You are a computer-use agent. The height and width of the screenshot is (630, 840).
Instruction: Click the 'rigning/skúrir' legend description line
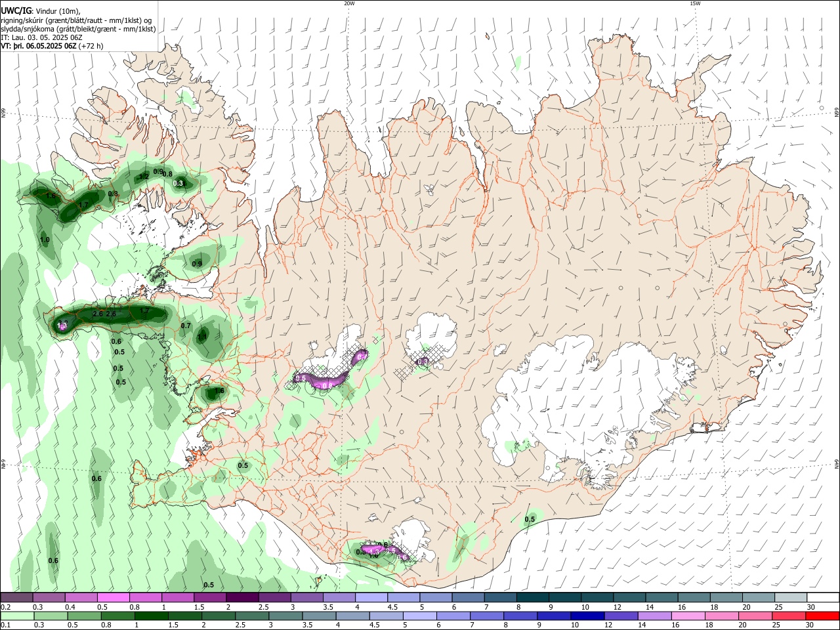(x=77, y=20)
